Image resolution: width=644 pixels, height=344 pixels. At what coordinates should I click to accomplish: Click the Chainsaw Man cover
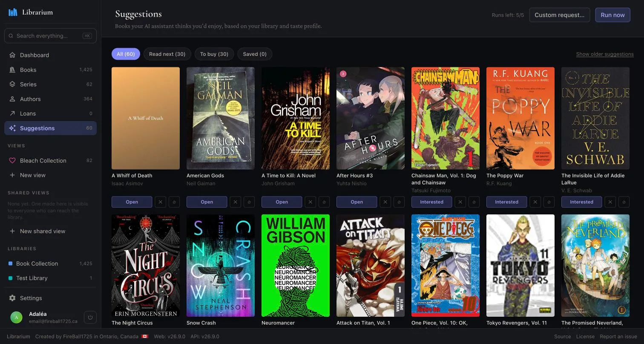pyautogui.click(x=446, y=118)
